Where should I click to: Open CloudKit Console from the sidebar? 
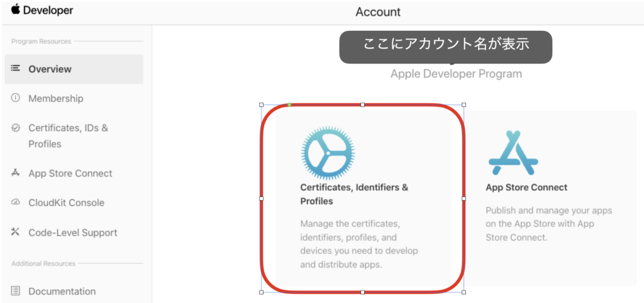coord(66,203)
